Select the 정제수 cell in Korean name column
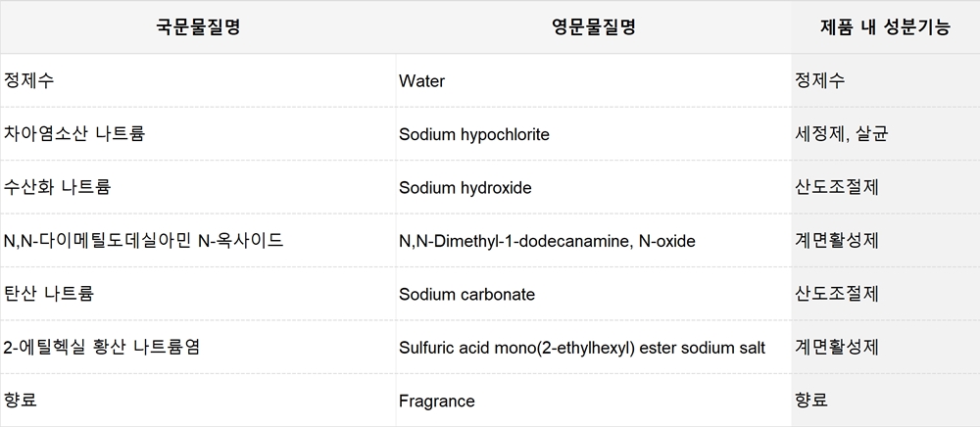The image size is (980, 427). coord(198,80)
